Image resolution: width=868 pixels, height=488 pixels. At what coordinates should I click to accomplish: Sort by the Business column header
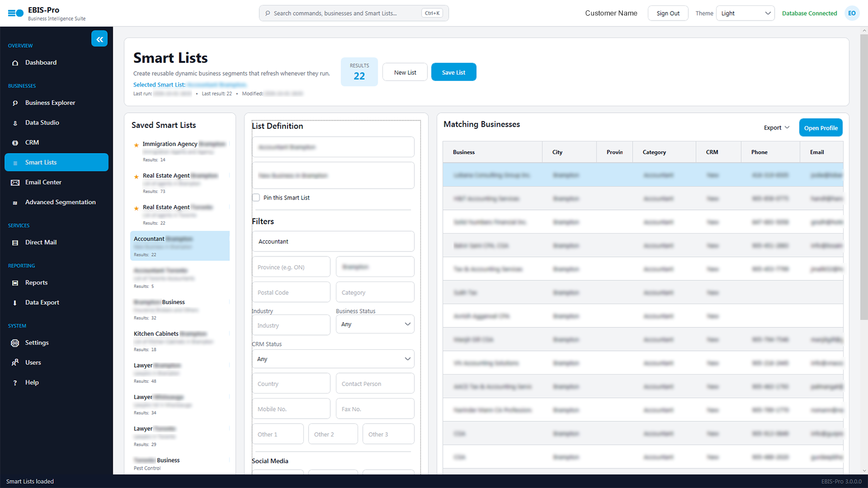[x=493, y=152]
